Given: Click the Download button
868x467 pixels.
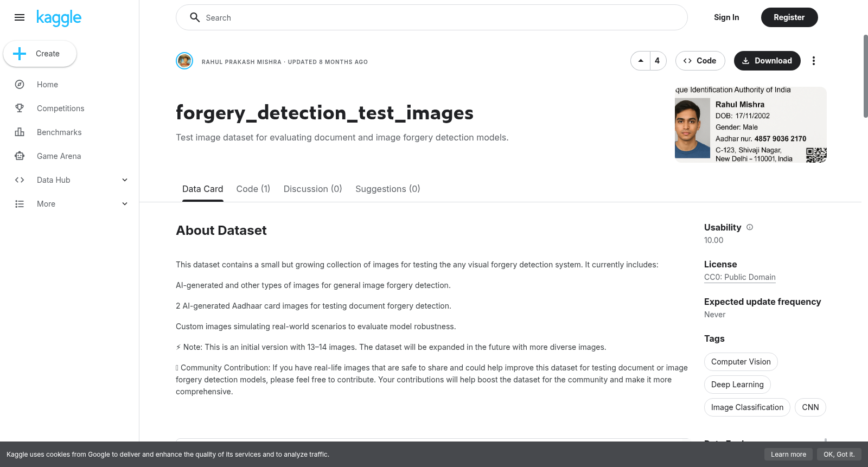Looking at the screenshot, I should pos(767,61).
